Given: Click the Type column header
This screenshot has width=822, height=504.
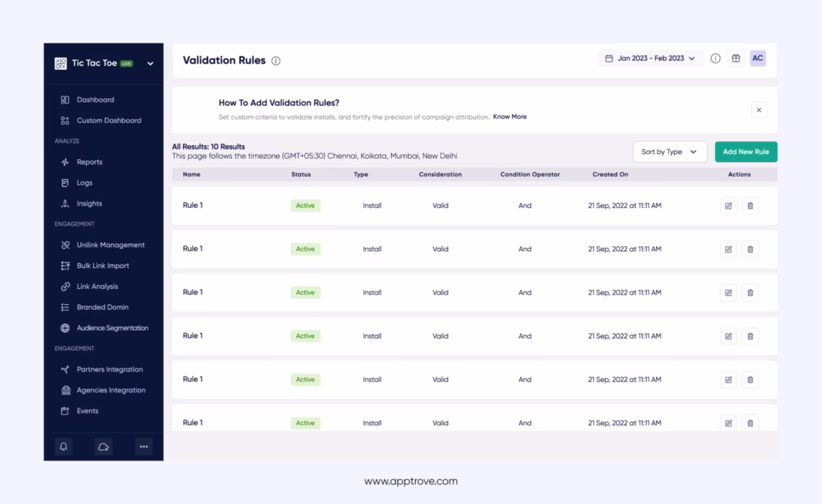Looking at the screenshot, I should pos(360,174).
